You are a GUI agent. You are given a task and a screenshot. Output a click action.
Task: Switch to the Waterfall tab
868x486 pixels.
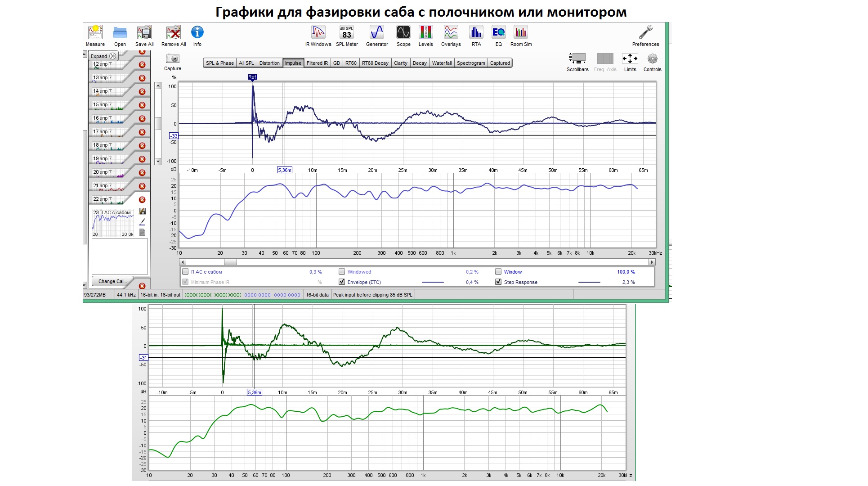tap(442, 63)
